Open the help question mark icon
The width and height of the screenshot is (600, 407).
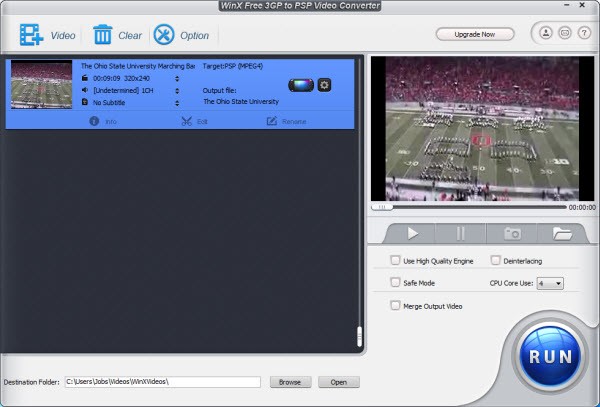pos(584,33)
